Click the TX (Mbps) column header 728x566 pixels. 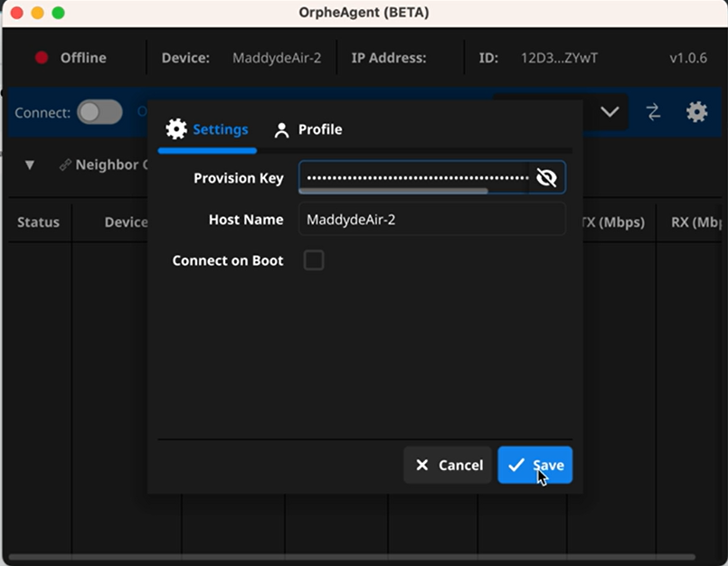616,222
